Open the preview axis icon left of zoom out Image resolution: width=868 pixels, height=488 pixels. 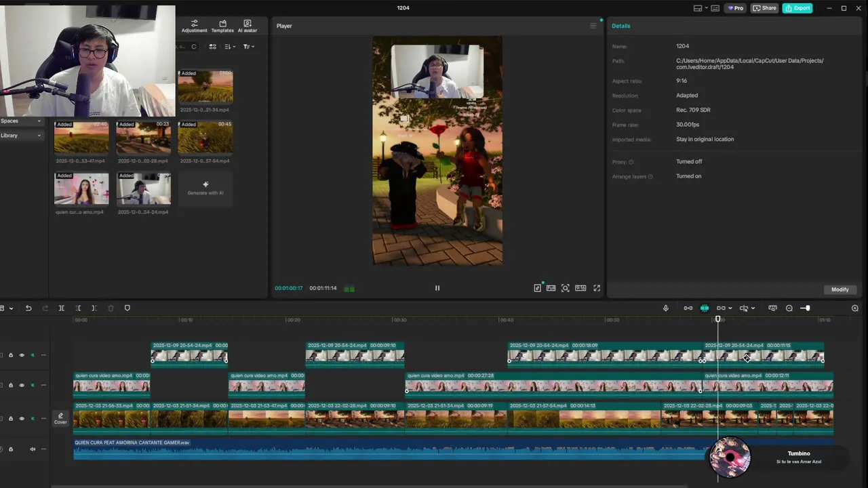(772, 308)
